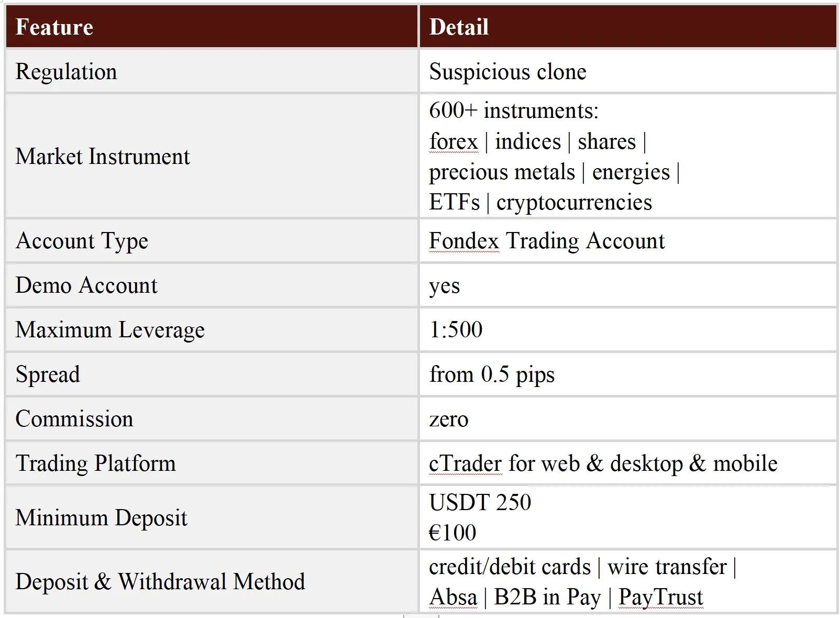This screenshot has height=618, width=840.
Task: Select the Regulation row label
Action: pyautogui.click(x=66, y=72)
